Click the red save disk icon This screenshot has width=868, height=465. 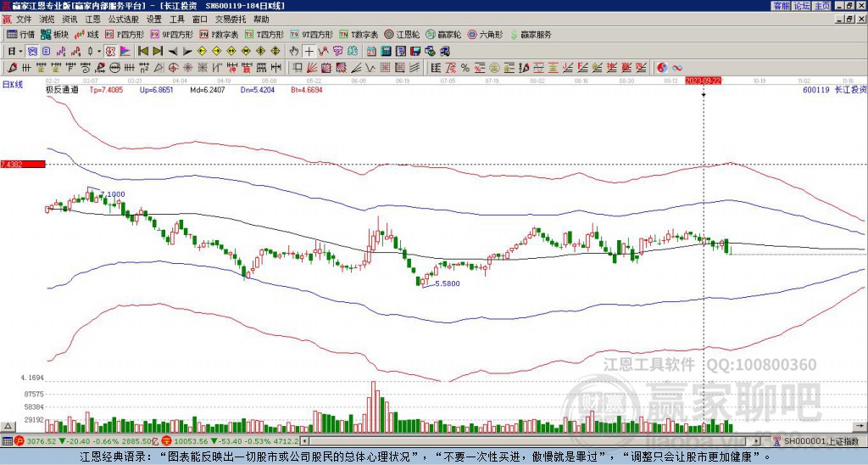tap(415, 51)
